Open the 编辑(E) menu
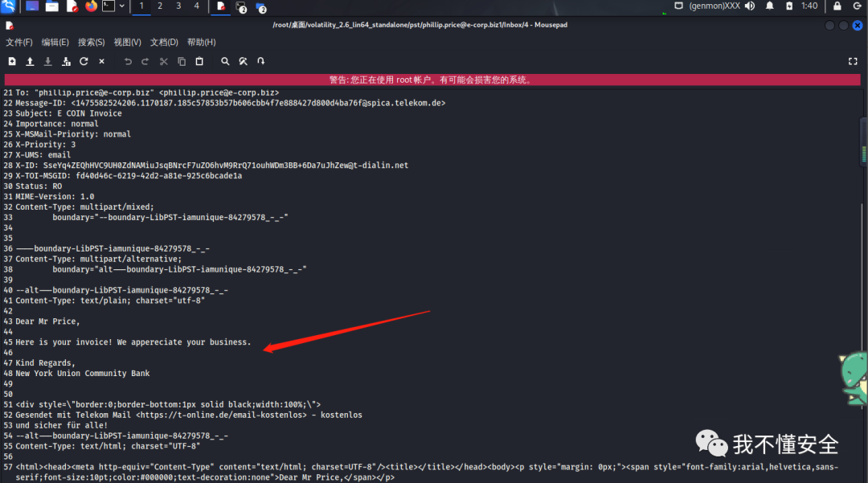 (55, 43)
